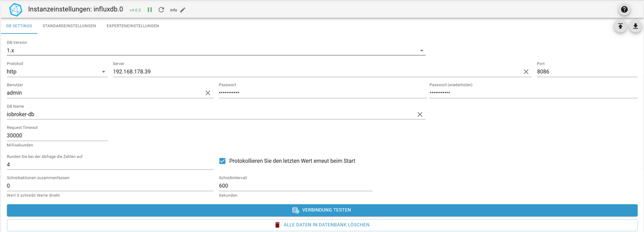
Task: Click the 'Wert 0 schreibt Werte direkt' hint
Action: click(x=33, y=195)
